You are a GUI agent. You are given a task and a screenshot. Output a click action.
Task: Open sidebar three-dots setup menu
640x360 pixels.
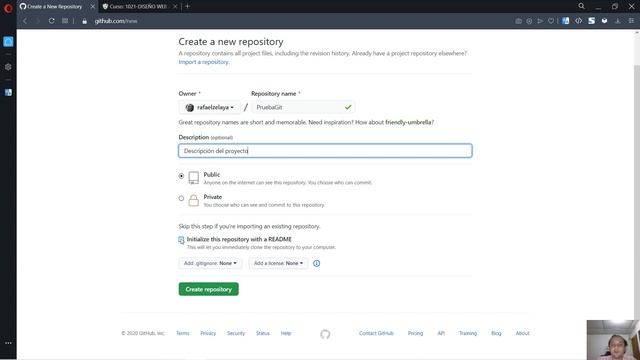click(8, 343)
